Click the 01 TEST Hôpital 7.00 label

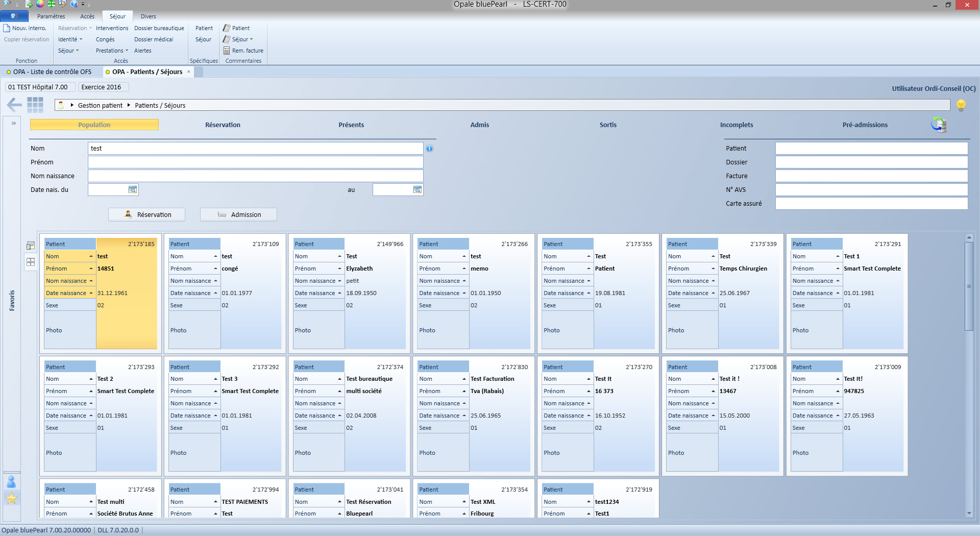coord(40,87)
